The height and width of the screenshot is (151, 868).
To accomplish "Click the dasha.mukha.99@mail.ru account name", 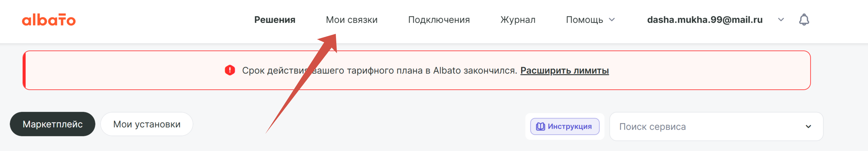I will [x=705, y=20].
